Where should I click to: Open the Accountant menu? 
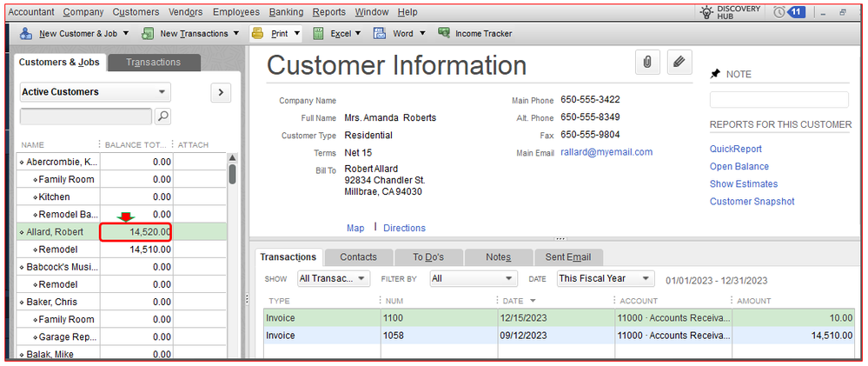[31, 12]
